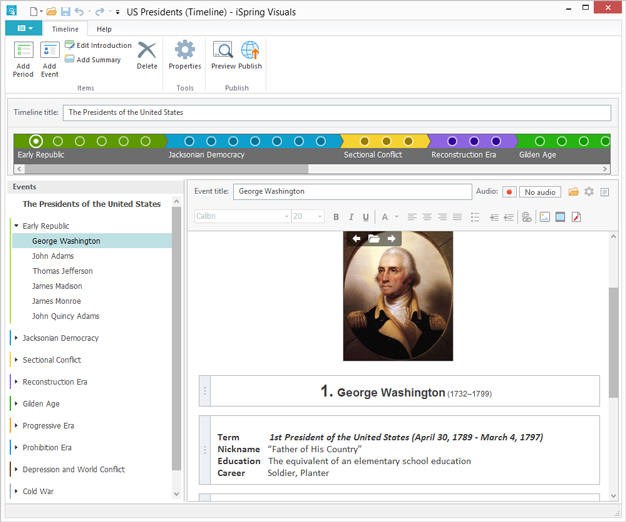This screenshot has height=522, width=626.
Task: Open audio settings gear icon
Action: tap(589, 192)
